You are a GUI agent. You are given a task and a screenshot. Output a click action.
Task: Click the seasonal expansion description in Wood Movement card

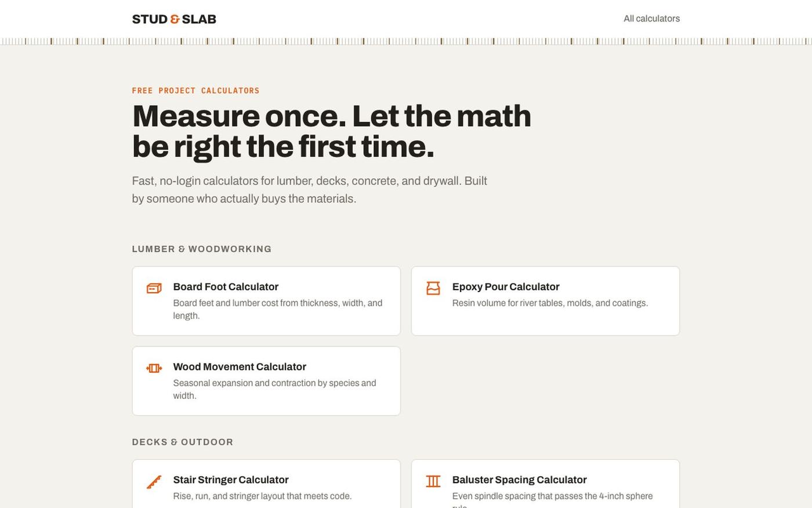pyautogui.click(x=275, y=390)
